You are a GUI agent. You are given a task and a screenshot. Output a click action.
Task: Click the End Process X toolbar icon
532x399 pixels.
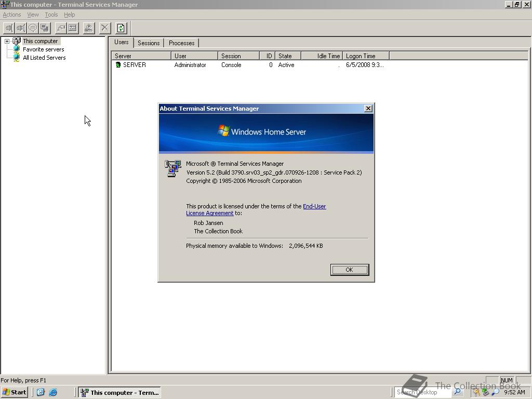[105, 28]
